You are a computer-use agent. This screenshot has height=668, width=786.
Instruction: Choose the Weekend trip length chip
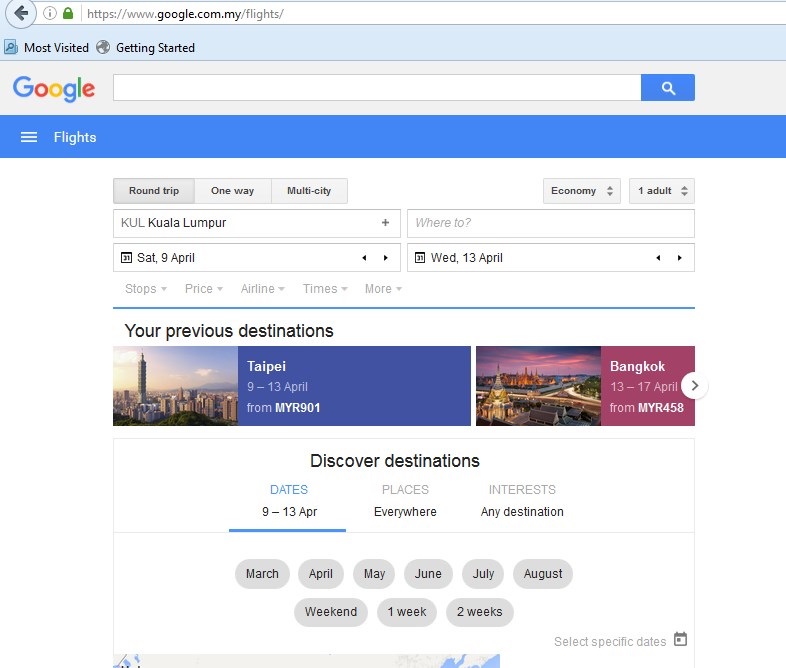click(x=331, y=612)
